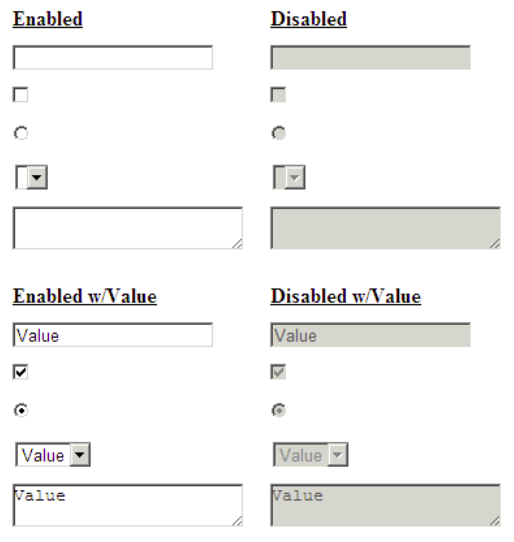Click the enabled text field containing Value
Screen dimensions: 514x542
tap(113, 335)
